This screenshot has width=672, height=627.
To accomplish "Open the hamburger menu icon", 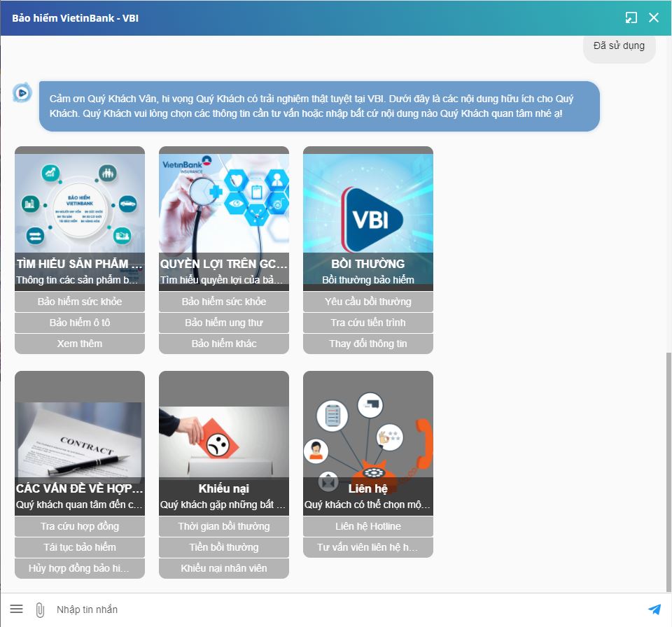I will (x=16, y=609).
